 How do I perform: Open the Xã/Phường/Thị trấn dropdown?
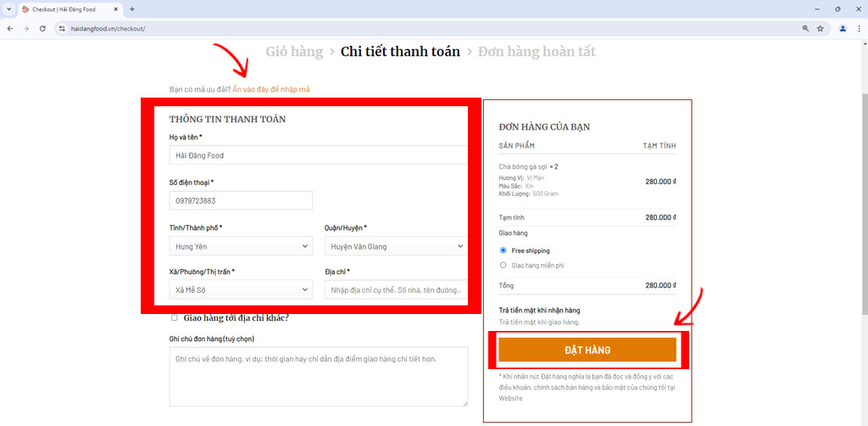click(x=241, y=289)
